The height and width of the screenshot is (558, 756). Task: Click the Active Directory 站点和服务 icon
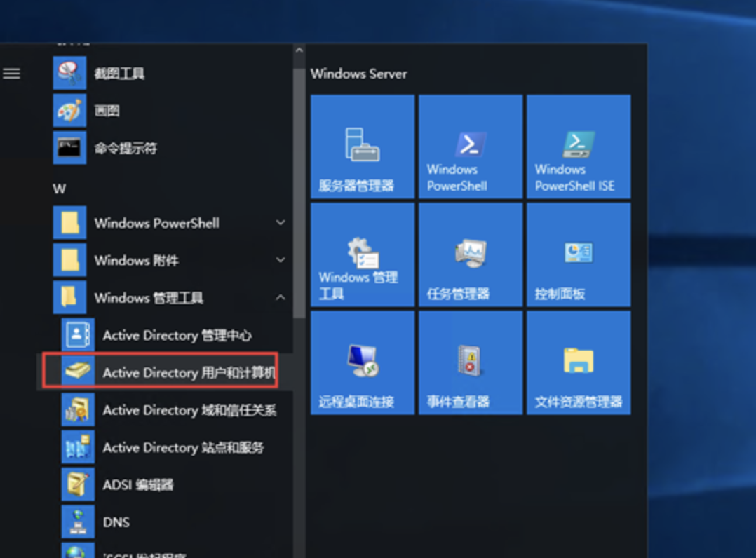pos(78,447)
